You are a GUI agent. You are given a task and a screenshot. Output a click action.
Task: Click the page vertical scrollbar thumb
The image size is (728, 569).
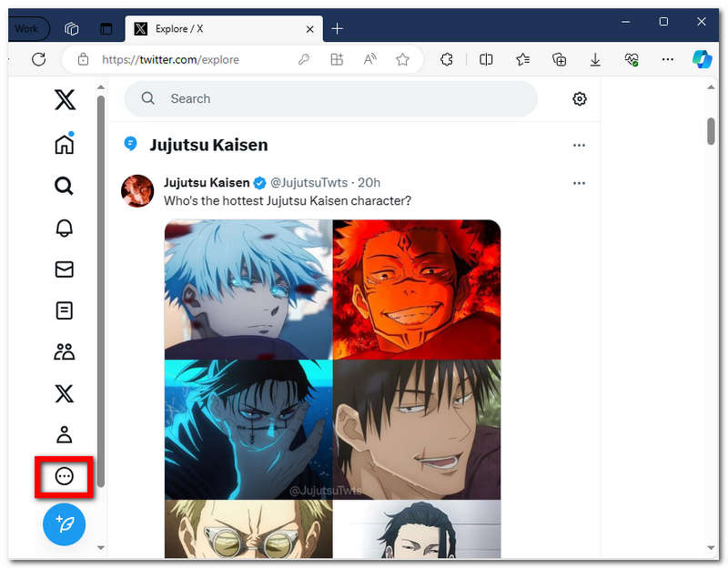point(711,130)
